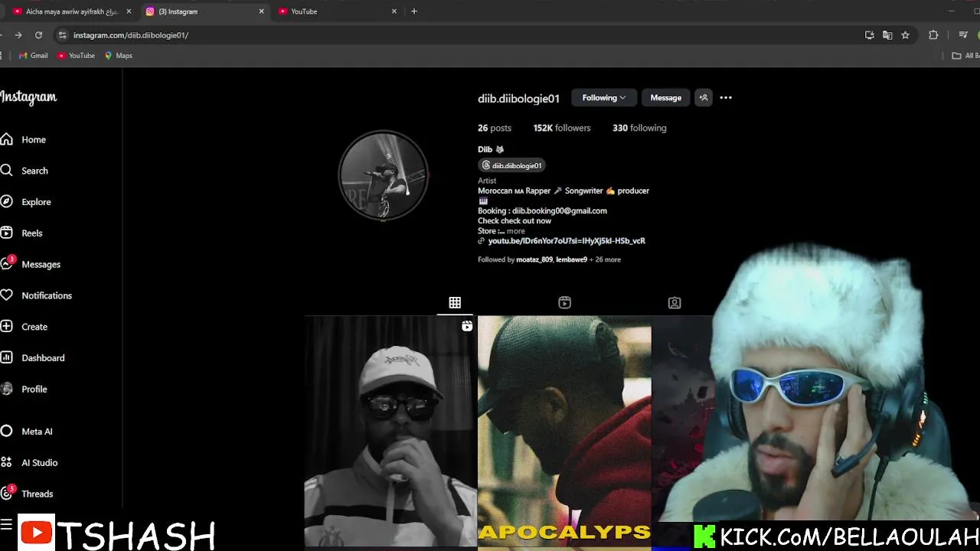Open browser extensions puzzle icon
Viewport: 980px width, 551px height.
[933, 35]
